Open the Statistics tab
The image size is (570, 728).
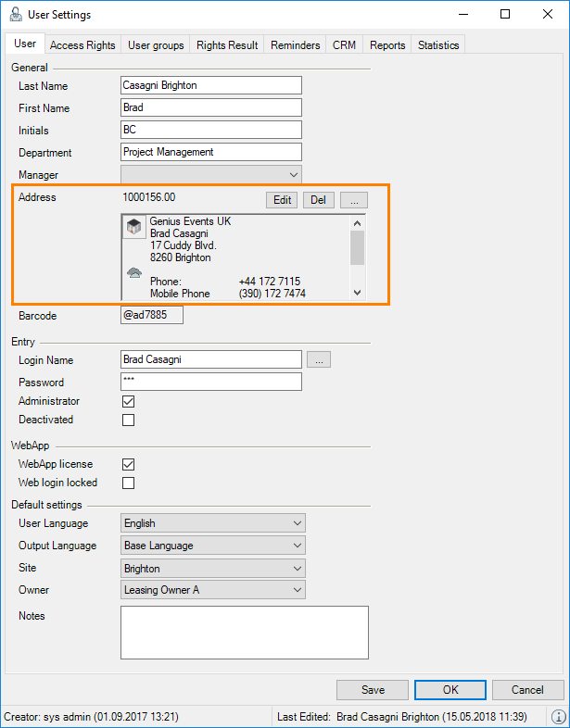(437, 44)
